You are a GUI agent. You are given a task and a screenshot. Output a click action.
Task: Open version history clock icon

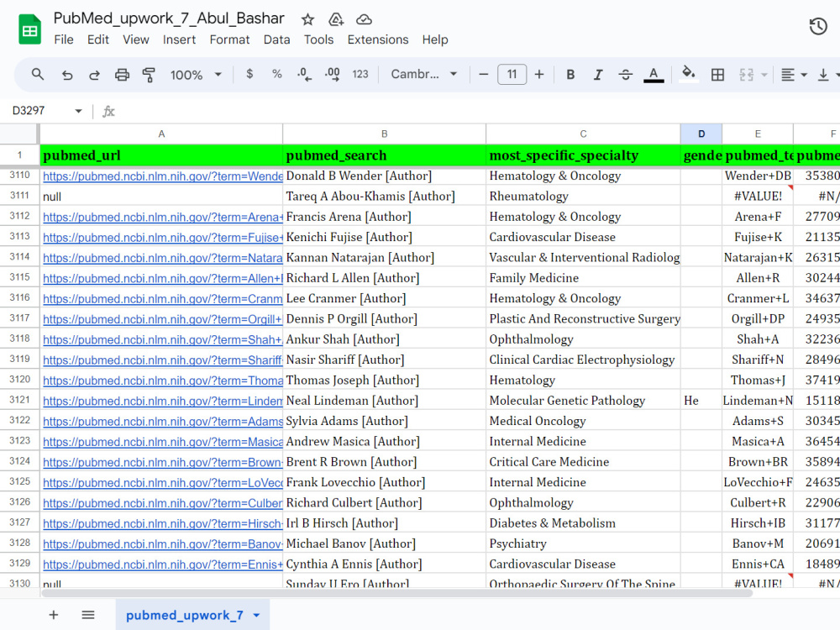pyautogui.click(x=818, y=26)
